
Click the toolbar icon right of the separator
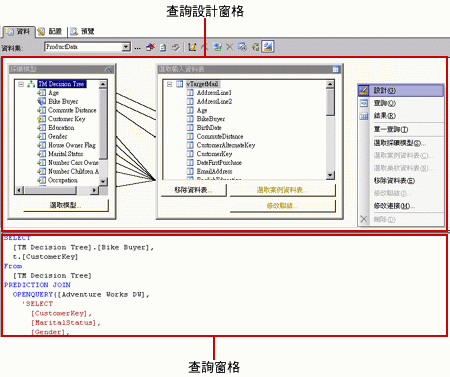(192, 47)
